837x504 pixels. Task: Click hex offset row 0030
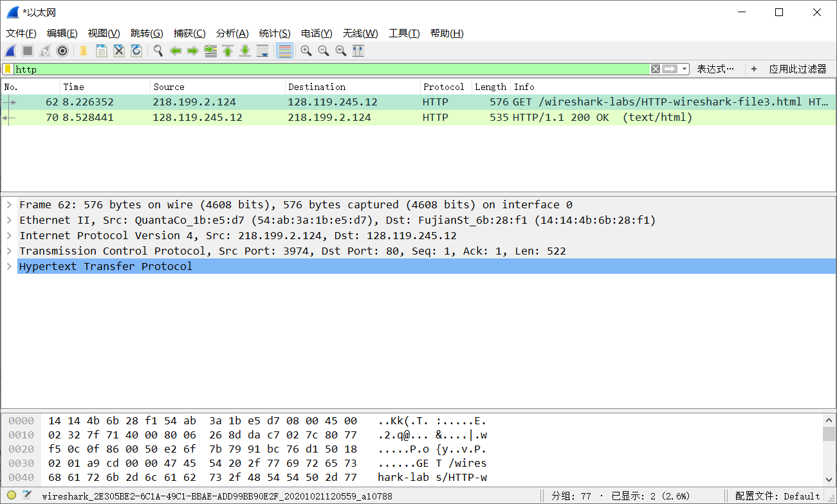21,464
